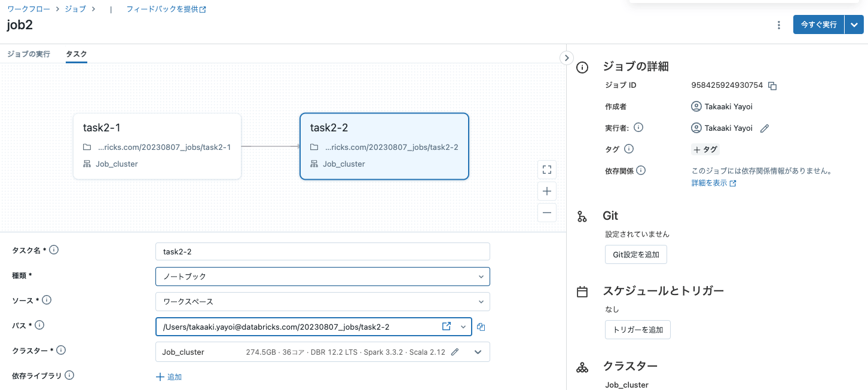Zoom out of the task graph
Viewport: 868px width, 390px height.
click(x=546, y=213)
